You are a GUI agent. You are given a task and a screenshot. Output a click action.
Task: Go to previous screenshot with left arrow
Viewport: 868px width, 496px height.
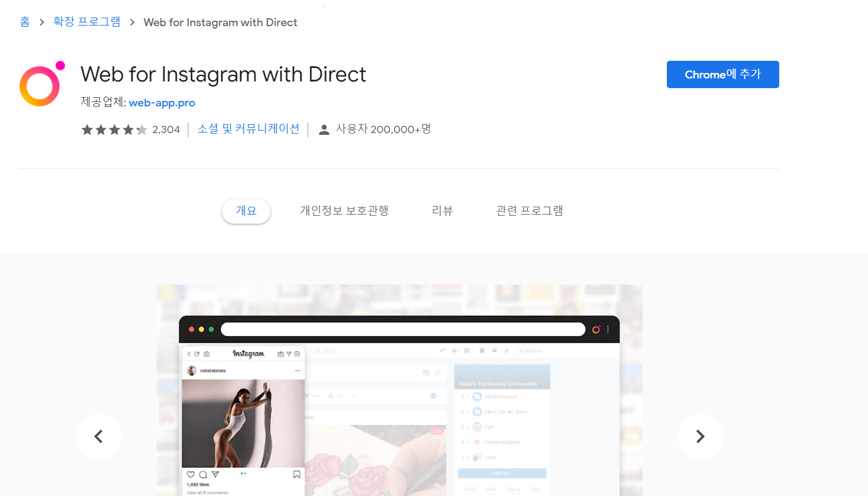pyautogui.click(x=98, y=436)
